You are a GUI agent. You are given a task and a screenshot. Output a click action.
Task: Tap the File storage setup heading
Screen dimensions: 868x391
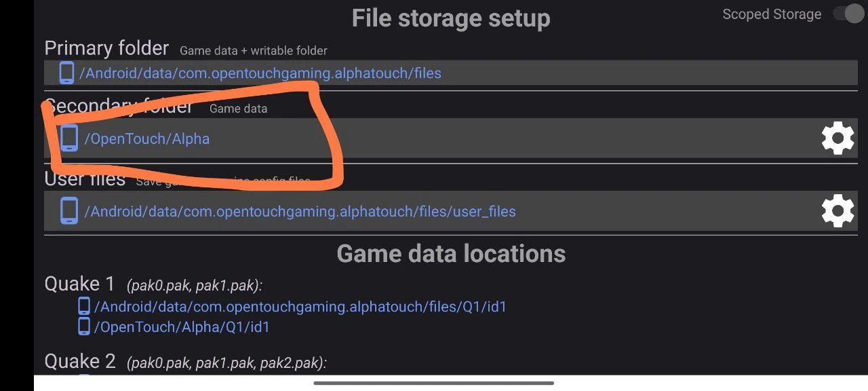pos(451,18)
